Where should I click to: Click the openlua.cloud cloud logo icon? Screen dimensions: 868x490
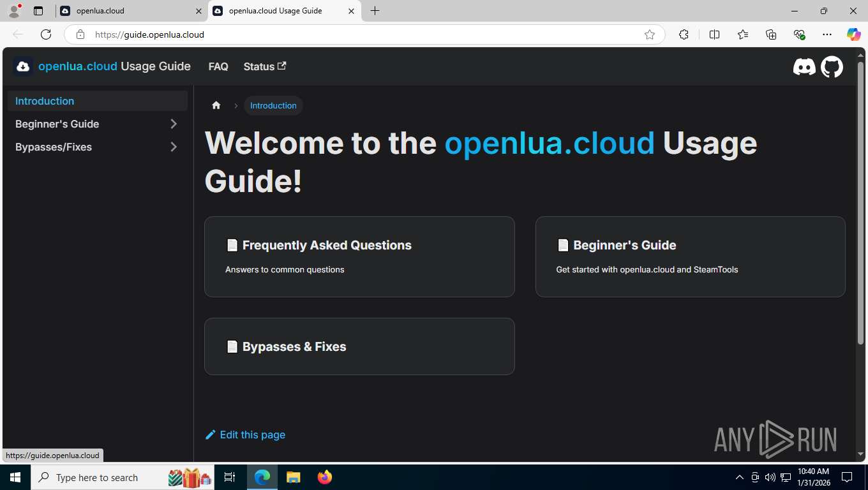pos(23,66)
